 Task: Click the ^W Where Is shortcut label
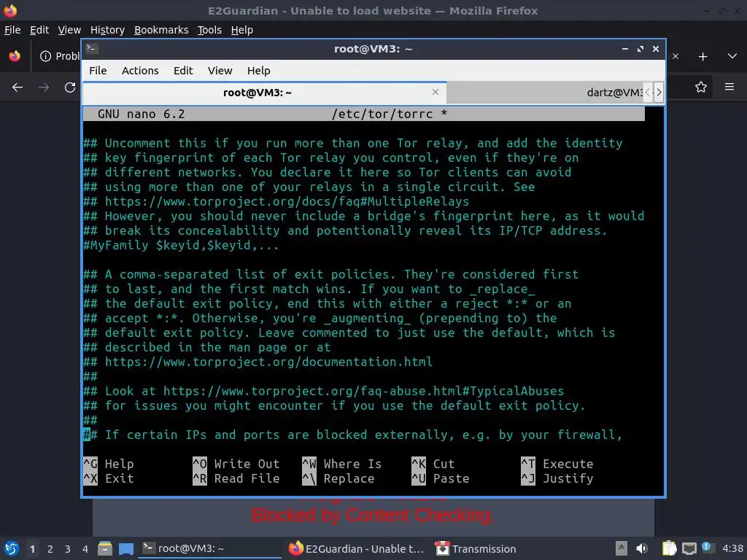tap(342, 464)
